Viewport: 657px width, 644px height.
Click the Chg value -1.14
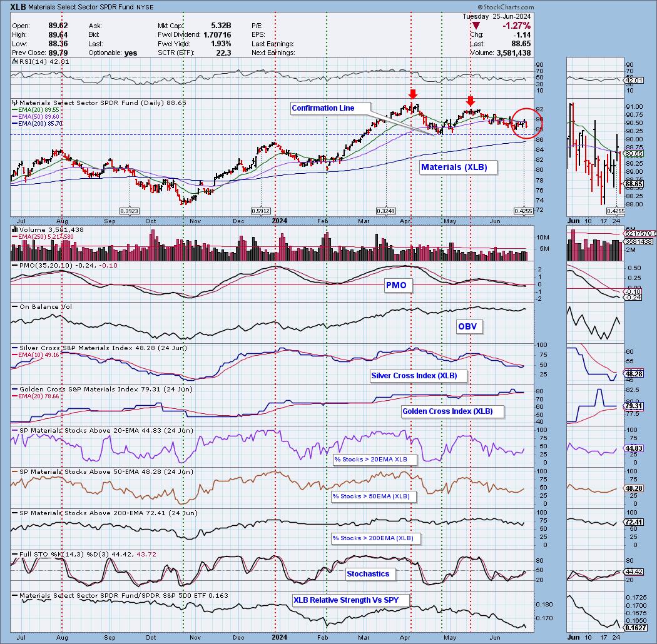[x=522, y=35]
